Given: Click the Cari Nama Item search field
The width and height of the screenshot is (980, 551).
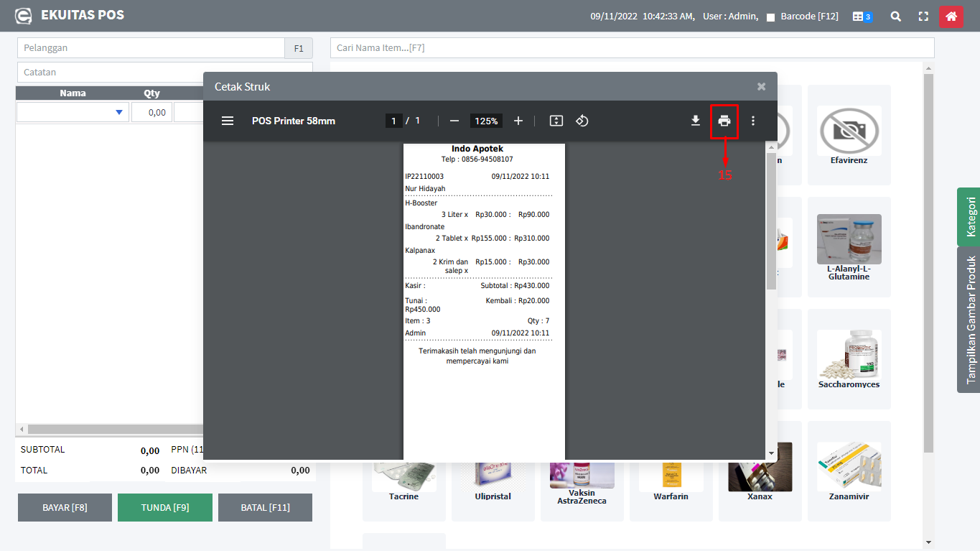Looking at the screenshot, I should pos(632,48).
